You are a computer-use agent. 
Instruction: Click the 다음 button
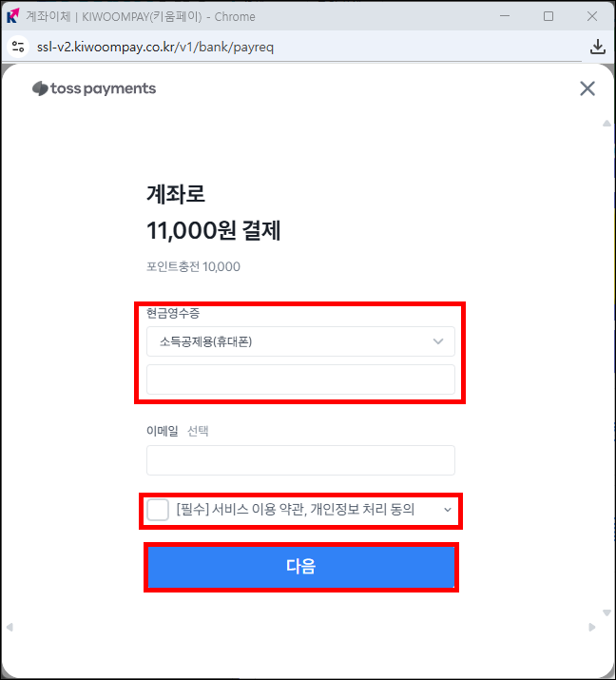point(301,567)
